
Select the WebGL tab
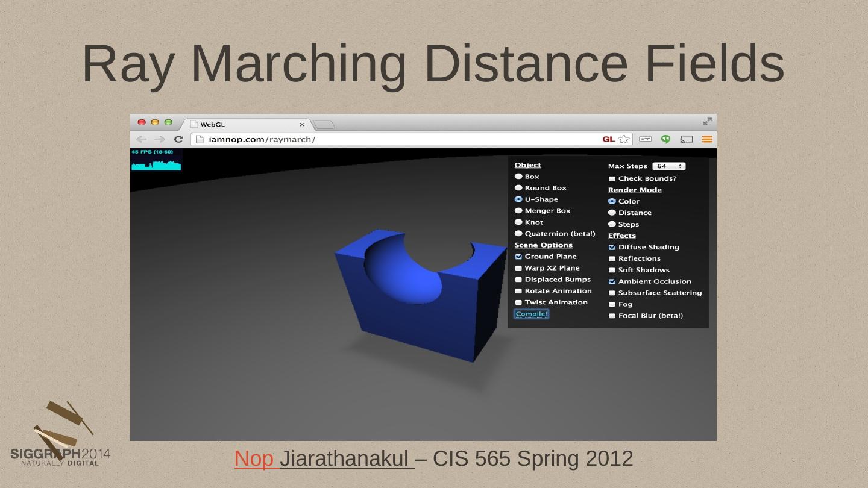click(x=248, y=124)
